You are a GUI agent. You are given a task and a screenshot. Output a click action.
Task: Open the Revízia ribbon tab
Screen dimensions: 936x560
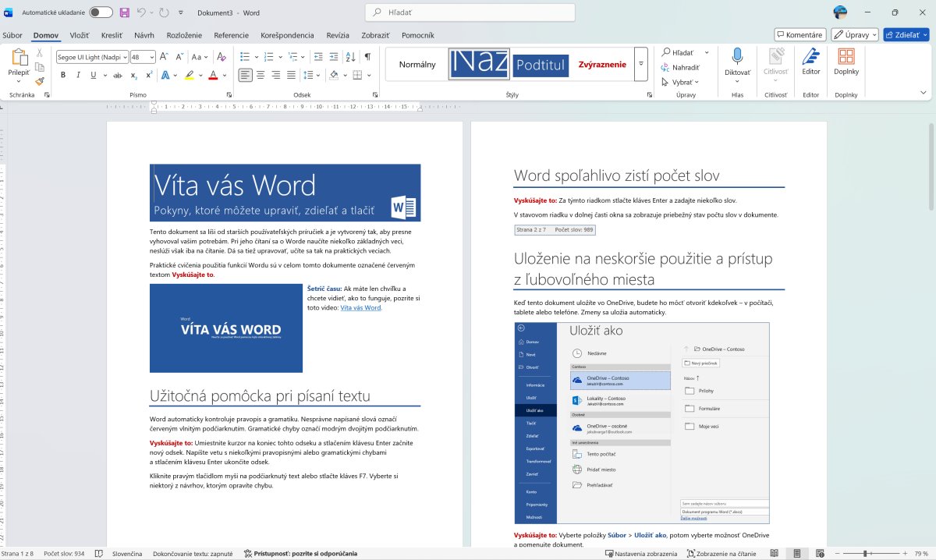click(x=338, y=35)
